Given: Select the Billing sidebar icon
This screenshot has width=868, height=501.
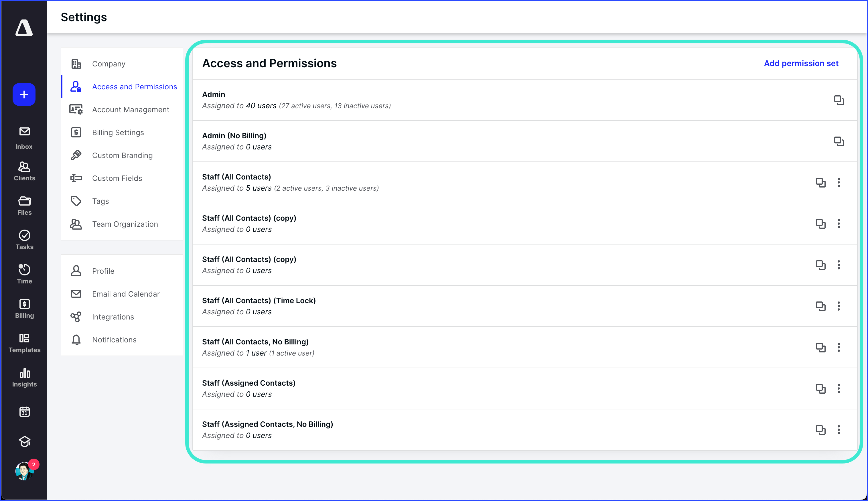Looking at the screenshot, I should coord(24,305).
